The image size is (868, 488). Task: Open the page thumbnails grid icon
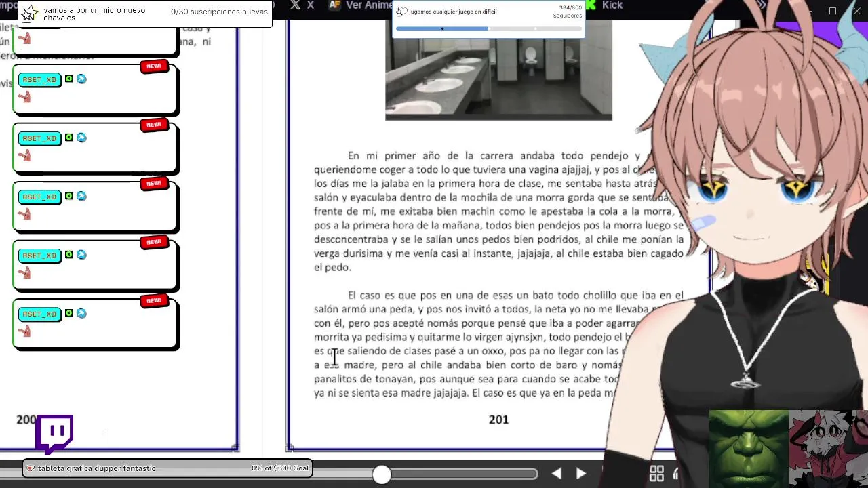(656, 474)
